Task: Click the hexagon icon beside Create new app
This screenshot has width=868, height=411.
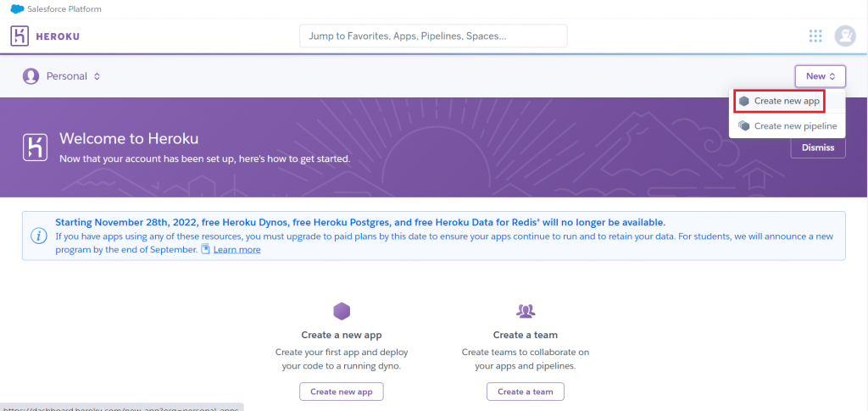Action: coord(744,101)
